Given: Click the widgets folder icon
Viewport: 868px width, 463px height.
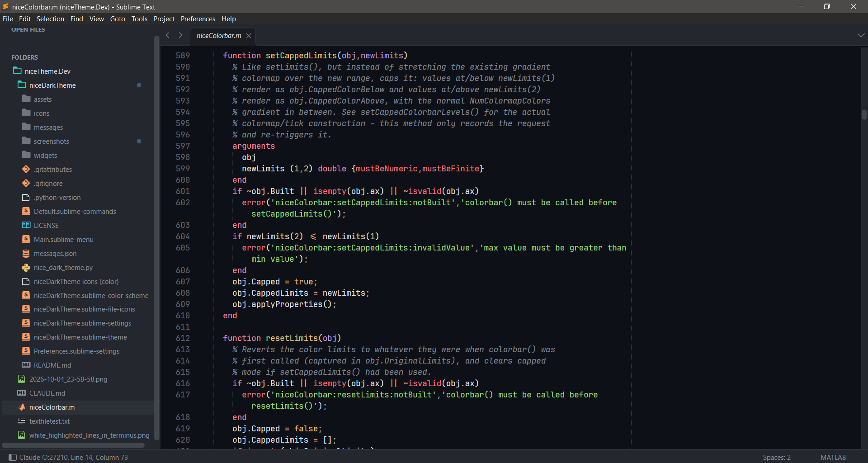Looking at the screenshot, I should point(26,155).
